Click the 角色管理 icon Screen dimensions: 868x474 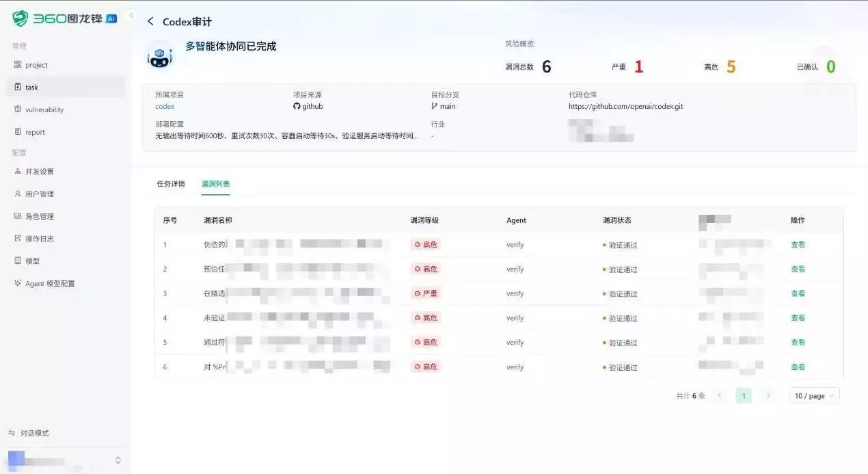18,216
